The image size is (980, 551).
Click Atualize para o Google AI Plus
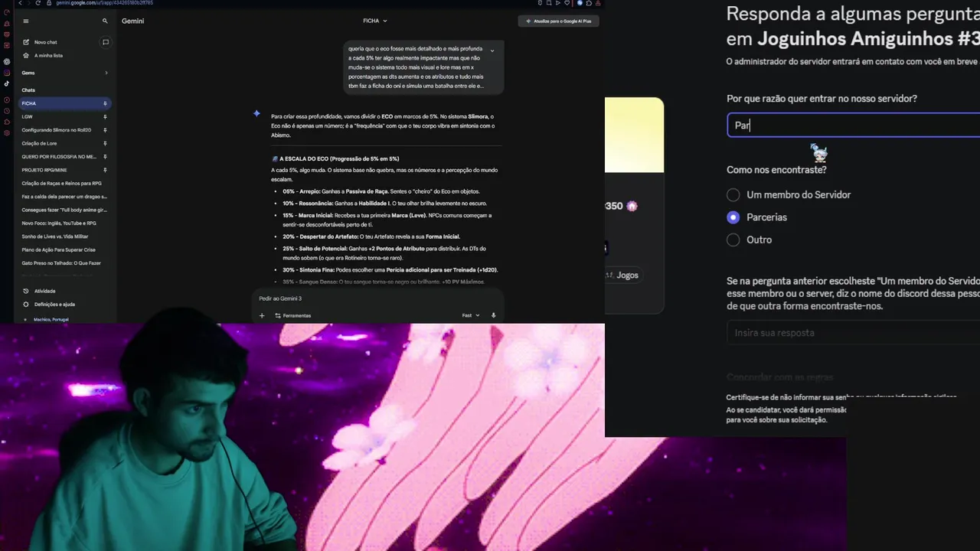click(x=559, y=21)
